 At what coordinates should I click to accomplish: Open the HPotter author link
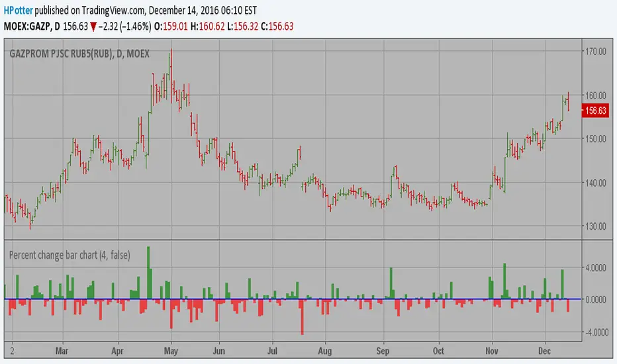[x=18, y=10]
